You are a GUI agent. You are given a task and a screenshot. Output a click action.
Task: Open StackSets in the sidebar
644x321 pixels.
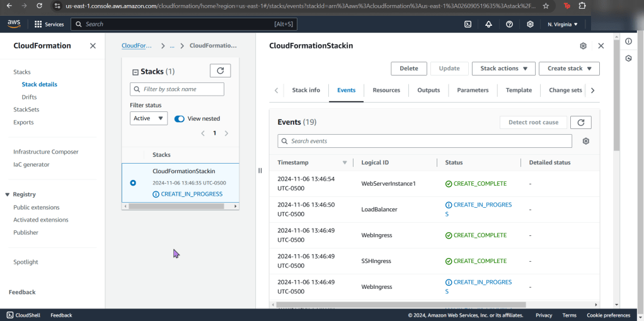[26, 110]
